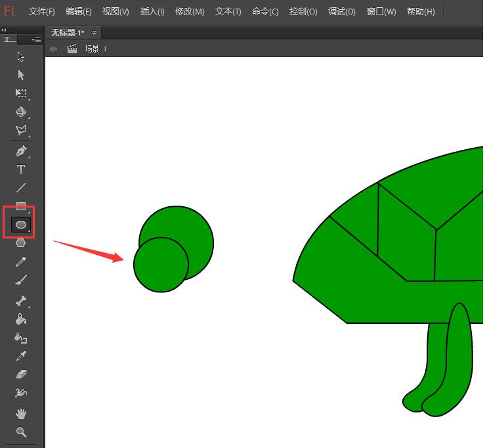The height and width of the screenshot is (448, 489).
Task: Activate the Zoom magnifier tool
Action: click(x=21, y=432)
